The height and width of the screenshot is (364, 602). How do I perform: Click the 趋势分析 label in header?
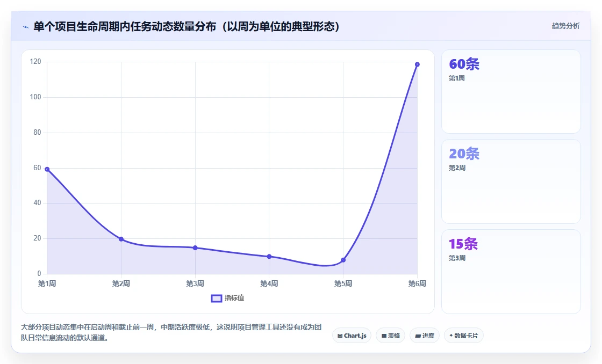tap(565, 26)
